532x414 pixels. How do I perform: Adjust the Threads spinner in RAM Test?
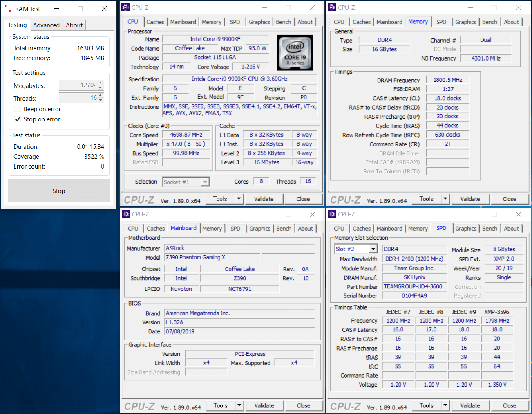(x=101, y=98)
